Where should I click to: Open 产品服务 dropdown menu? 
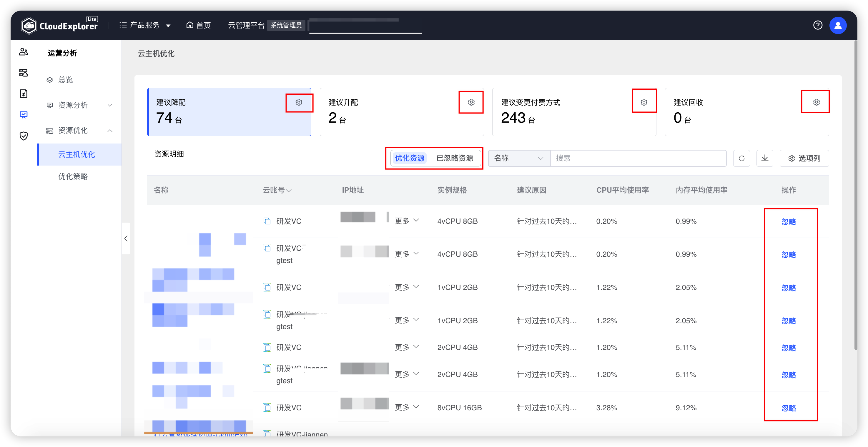(x=145, y=25)
